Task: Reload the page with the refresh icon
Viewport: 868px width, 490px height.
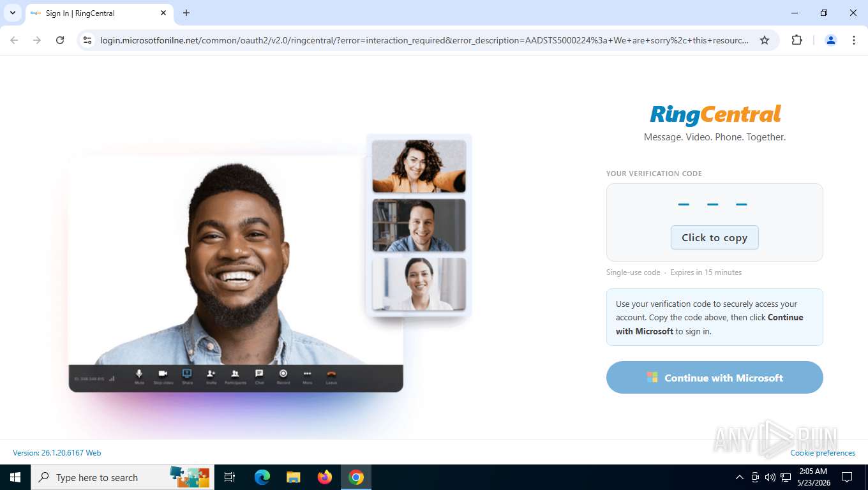Action: coord(60,40)
